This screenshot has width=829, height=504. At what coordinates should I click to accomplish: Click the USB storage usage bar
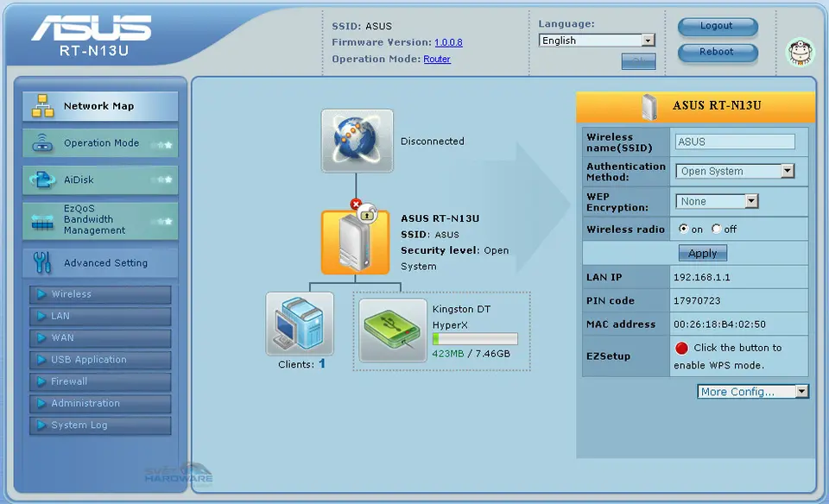pos(475,339)
